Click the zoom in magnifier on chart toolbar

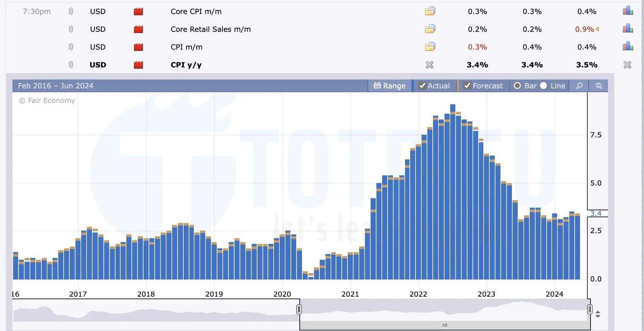click(x=579, y=86)
